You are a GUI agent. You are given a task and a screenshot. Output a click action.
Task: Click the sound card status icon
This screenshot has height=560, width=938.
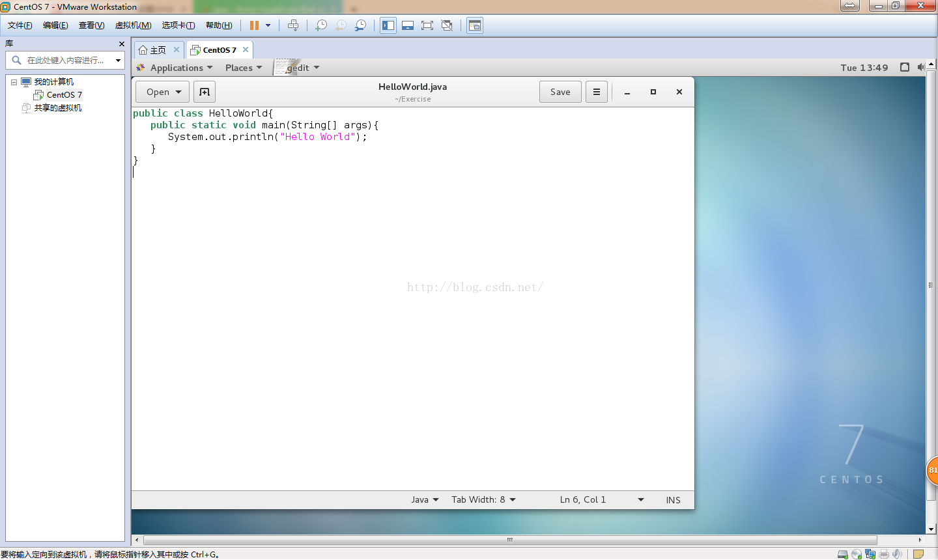898,554
